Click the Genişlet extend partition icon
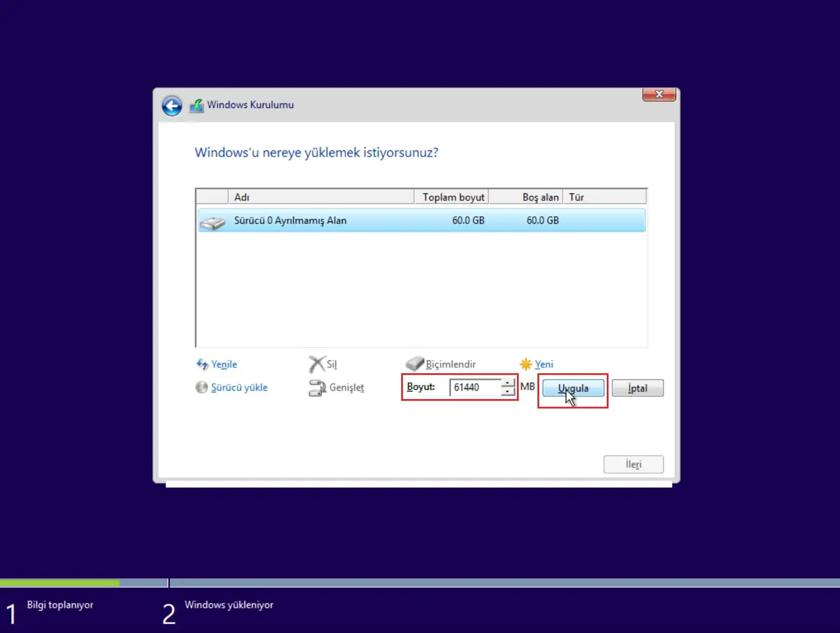 [x=318, y=387]
